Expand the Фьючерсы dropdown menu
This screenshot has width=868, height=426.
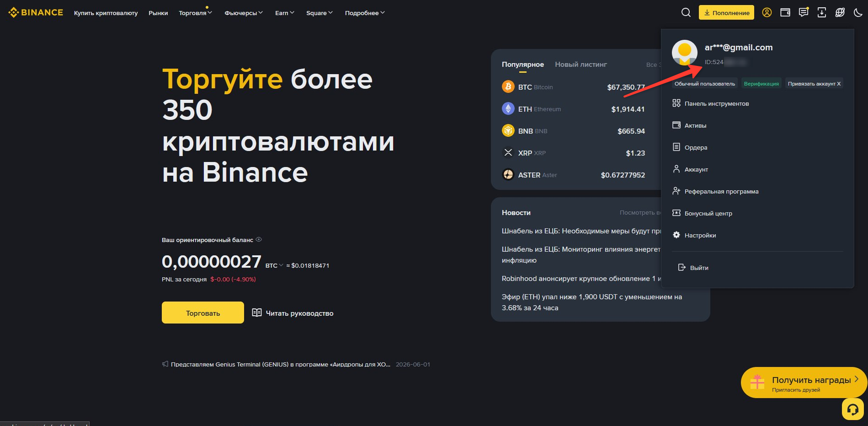pos(244,13)
